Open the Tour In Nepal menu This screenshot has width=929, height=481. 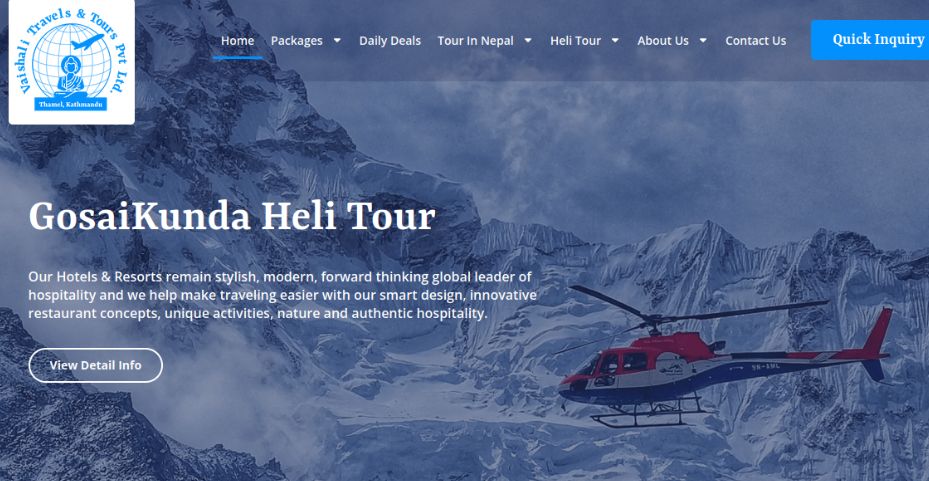476,41
